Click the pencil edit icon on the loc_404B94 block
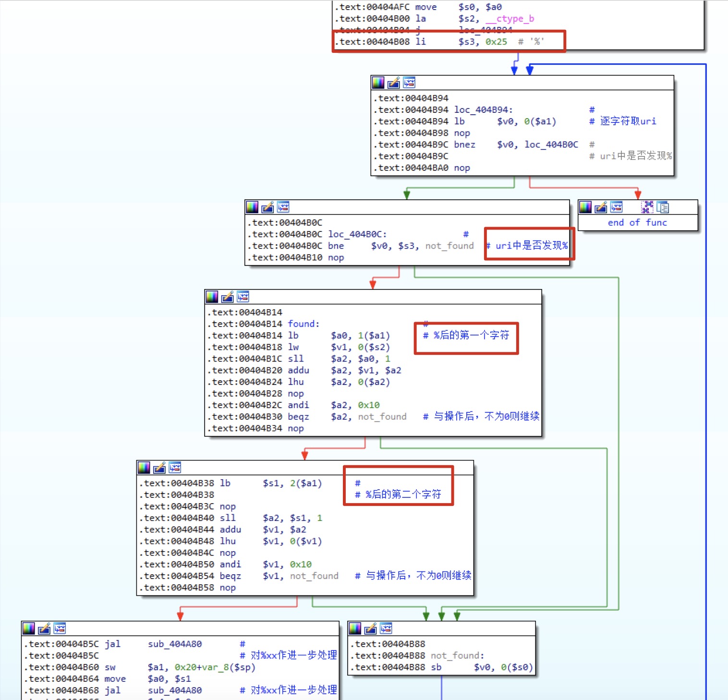This screenshot has width=728, height=700. coord(394,83)
